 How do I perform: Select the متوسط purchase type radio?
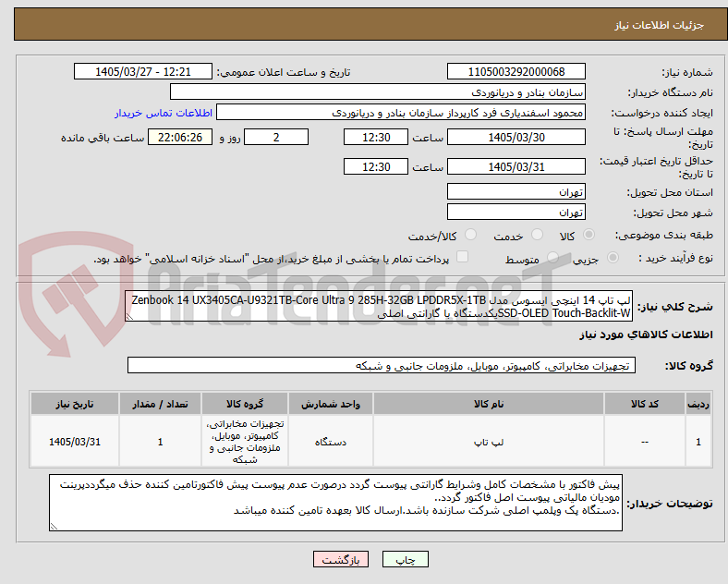tap(552, 257)
